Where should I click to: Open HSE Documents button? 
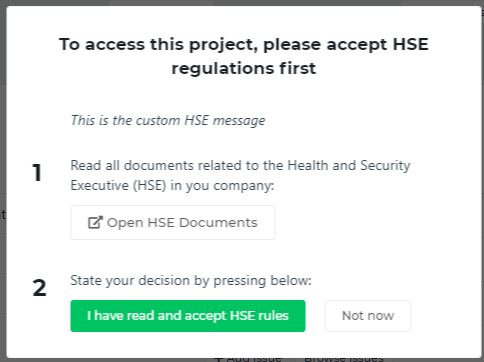pos(173,222)
